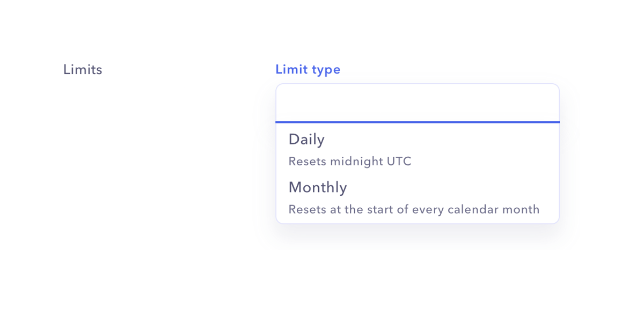Choose Monthly for calendar month resets
Viewport: 644px width, 314px height.
tap(318, 187)
